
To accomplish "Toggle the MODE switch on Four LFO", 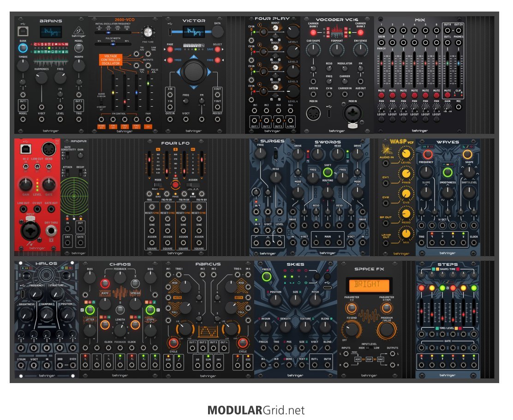I will tap(158, 185).
